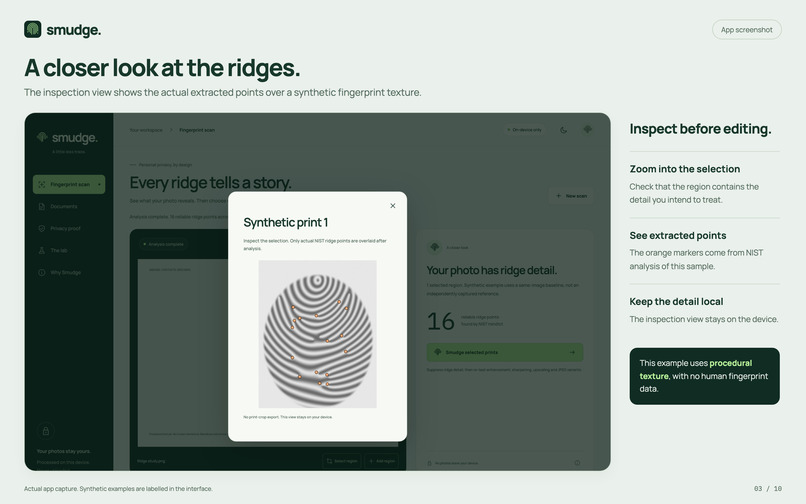806x504 pixels.
Task: Click the Analysis complete status chip
Action: pos(163,244)
